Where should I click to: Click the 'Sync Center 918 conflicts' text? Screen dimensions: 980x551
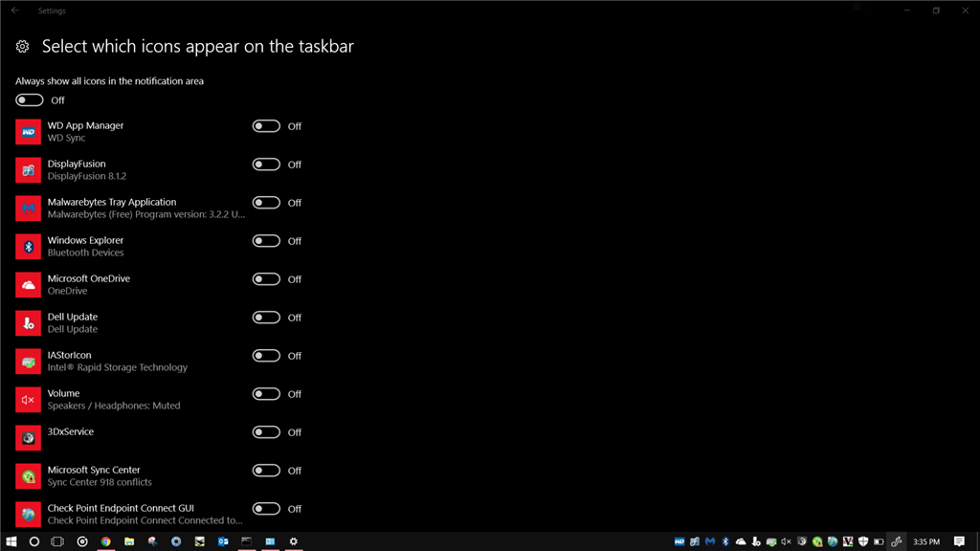(100, 482)
